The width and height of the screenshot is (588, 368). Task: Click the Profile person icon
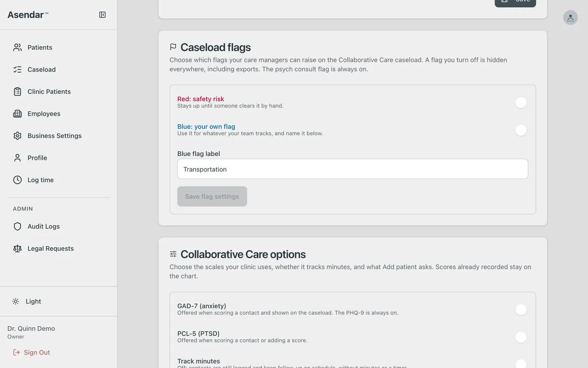click(x=17, y=158)
